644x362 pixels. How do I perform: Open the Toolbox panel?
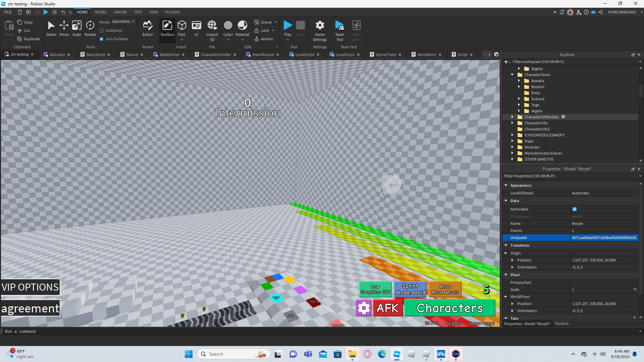[167, 28]
